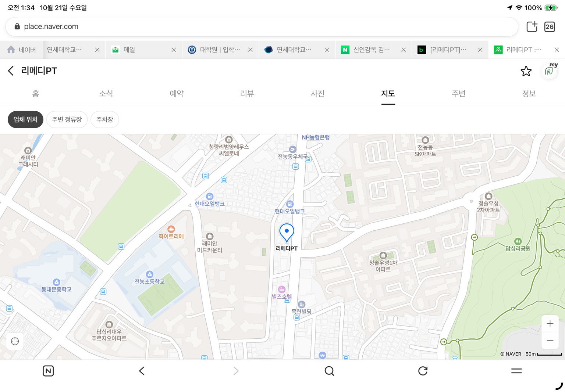Open the 정보 tab
Screen dimensions: 565x392
[529, 94]
